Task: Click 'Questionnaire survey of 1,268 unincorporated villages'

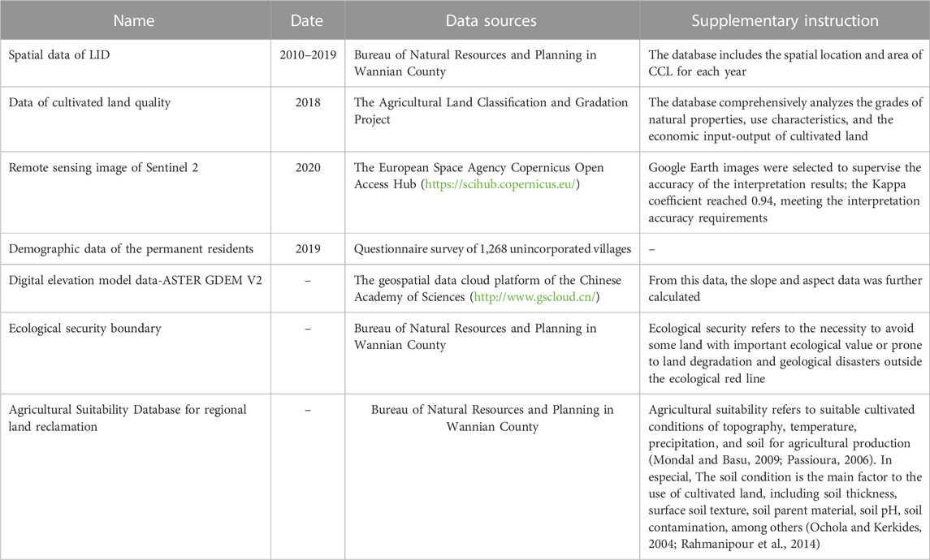Action: pos(492,249)
